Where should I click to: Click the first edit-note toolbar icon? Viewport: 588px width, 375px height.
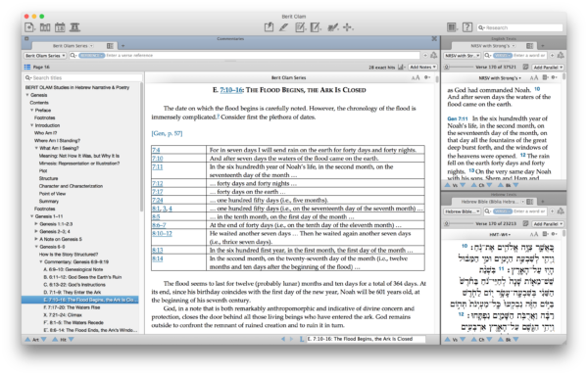click(x=300, y=27)
